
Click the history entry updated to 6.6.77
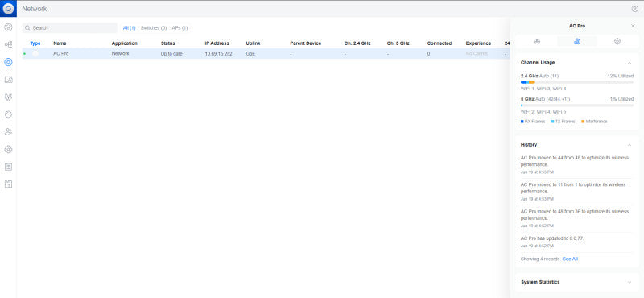coord(576,242)
